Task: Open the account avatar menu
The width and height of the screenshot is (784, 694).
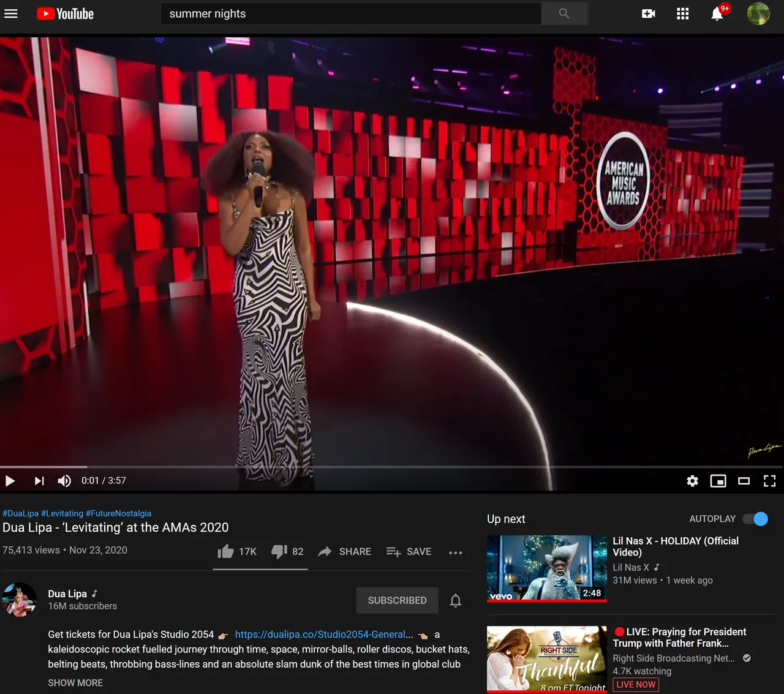Action: click(x=758, y=13)
